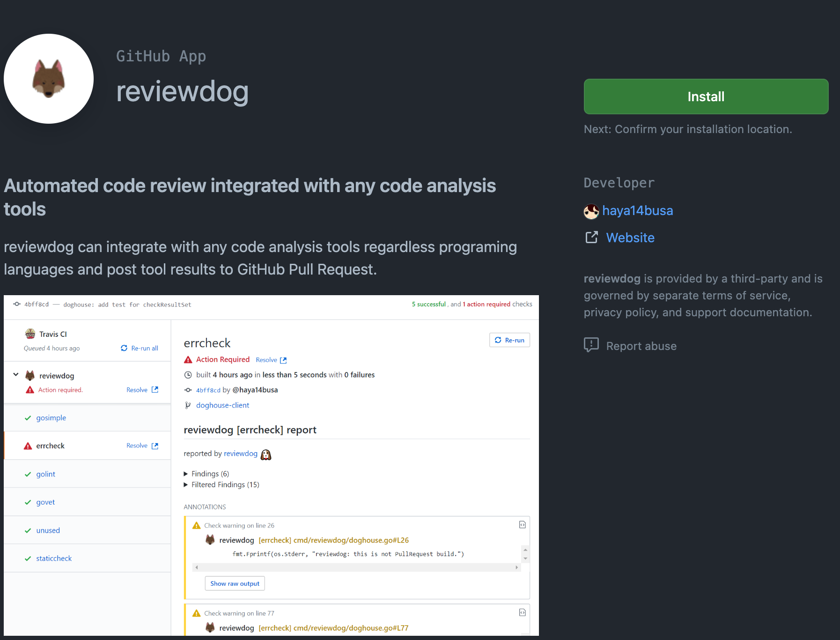Open doghouse.go#L26 annotation link
This screenshot has height=640, width=840.
pos(333,540)
